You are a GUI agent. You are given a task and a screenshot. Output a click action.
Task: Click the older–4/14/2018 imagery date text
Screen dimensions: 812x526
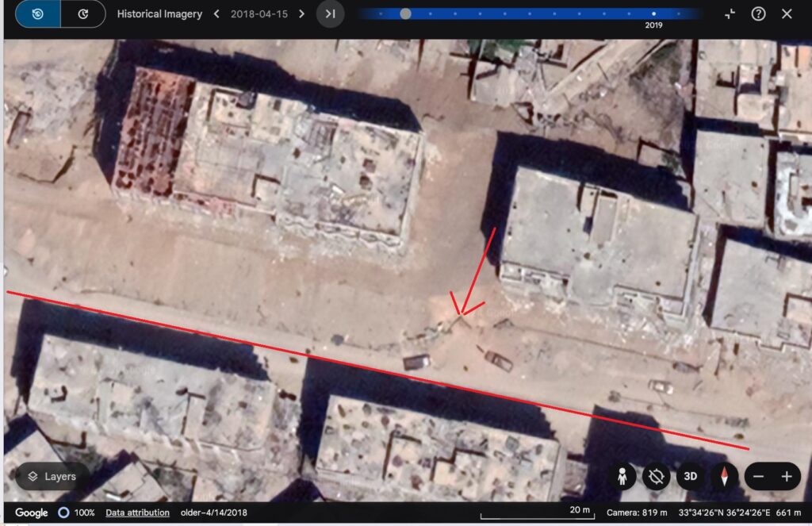coord(214,513)
